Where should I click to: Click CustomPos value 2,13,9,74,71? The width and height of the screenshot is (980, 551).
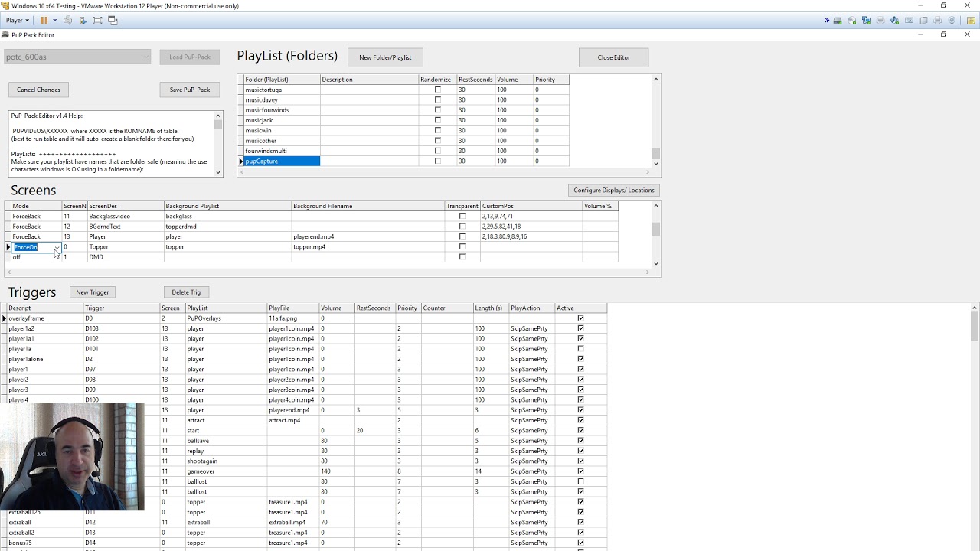(531, 216)
